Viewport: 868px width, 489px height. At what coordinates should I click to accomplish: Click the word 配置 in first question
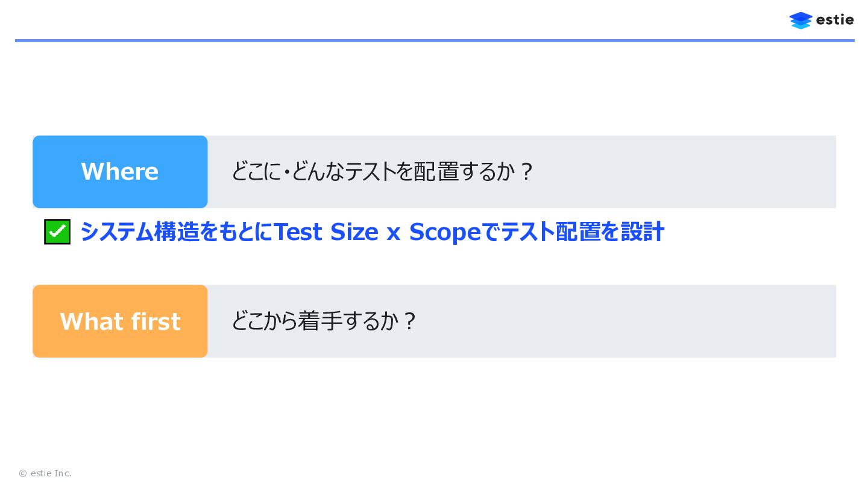(x=436, y=172)
